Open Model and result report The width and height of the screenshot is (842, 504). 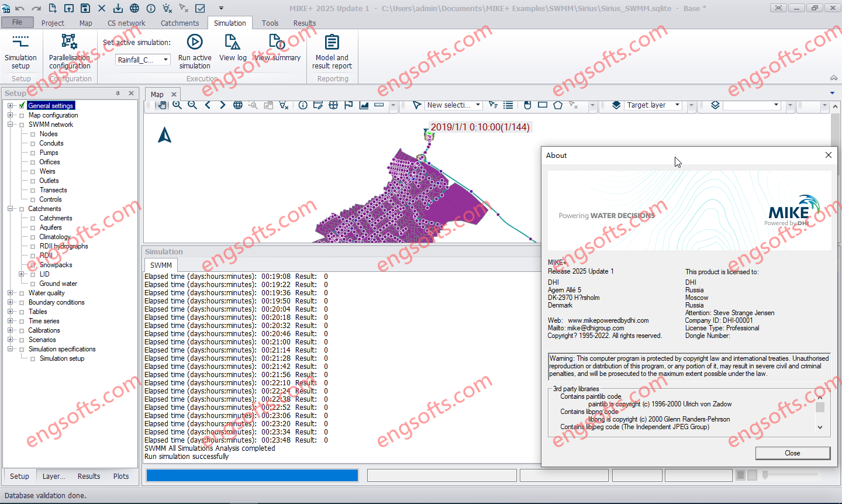tap(332, 51)
